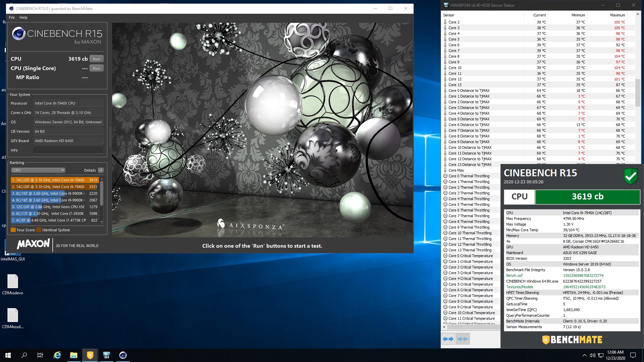644x362 pixels.
Task: Open the CPU ranking type dropdown
Action: pos(38,170)
